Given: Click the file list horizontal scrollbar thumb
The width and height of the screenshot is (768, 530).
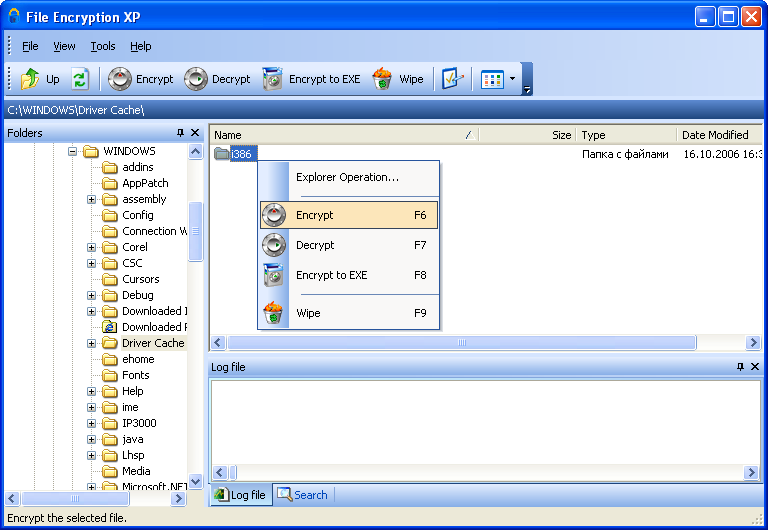Looking at the screenshot, I should point(462,342).
